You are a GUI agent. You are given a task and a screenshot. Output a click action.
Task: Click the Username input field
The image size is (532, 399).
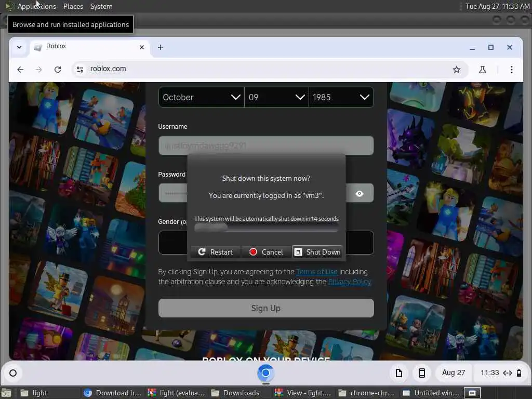[x=266, y=145]
